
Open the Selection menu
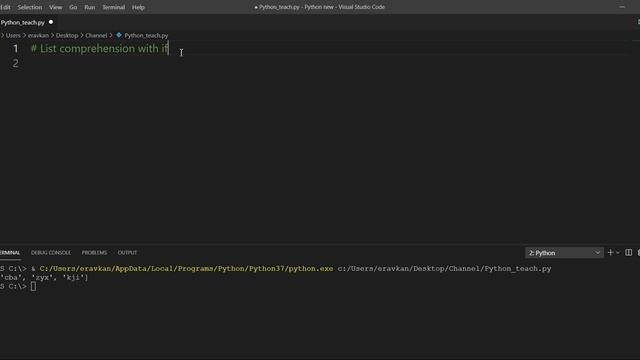29,7
